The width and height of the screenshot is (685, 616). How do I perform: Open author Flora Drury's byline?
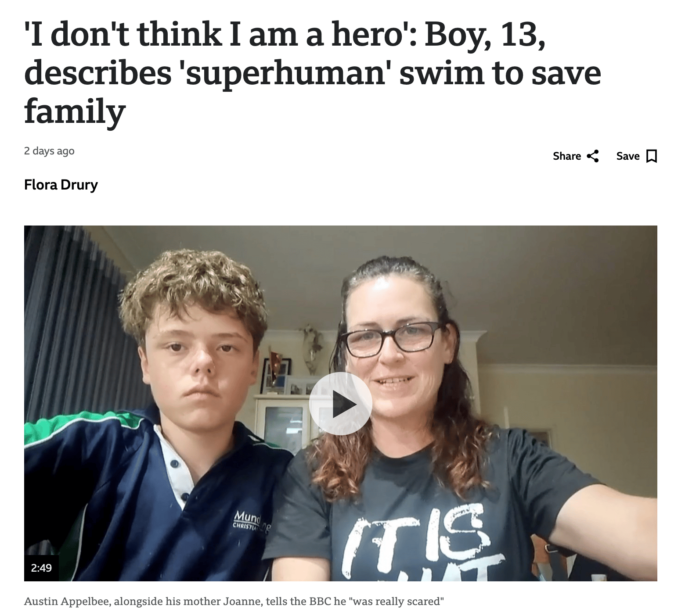(x=61, y=185)
